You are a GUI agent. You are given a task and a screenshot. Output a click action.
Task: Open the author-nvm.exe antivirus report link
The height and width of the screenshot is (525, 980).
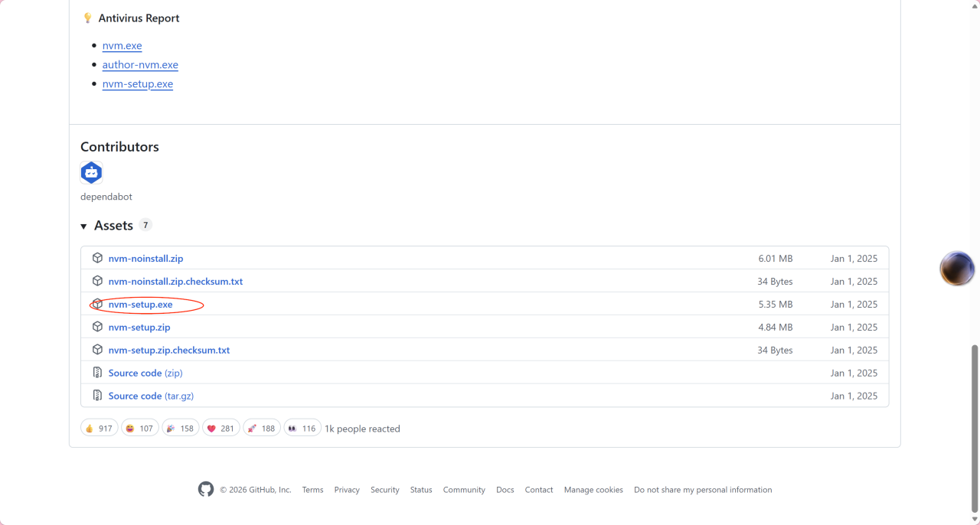click(140, 65)
